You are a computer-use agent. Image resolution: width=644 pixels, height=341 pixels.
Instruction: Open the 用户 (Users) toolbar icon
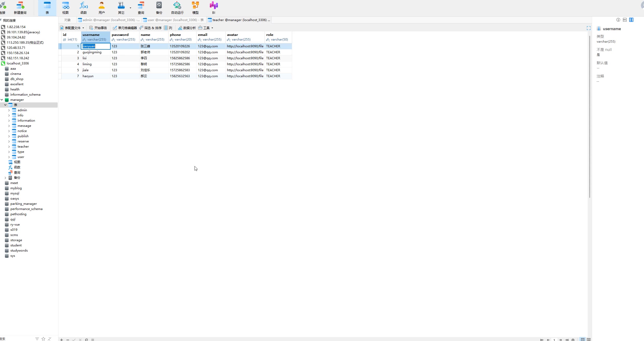click(102, 8)
